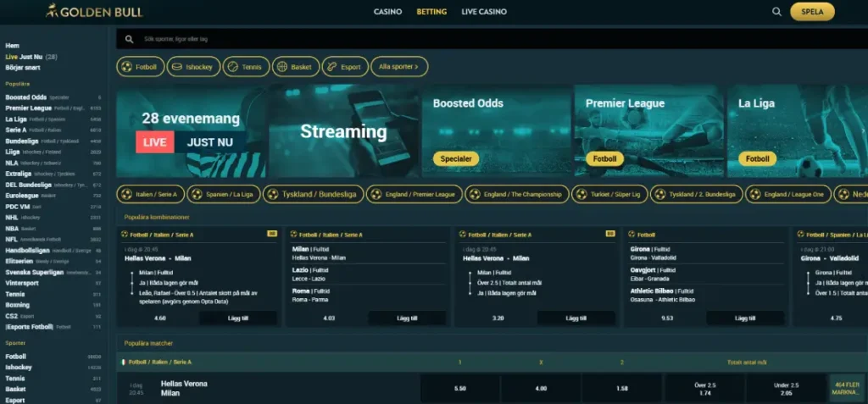The image size is (868, 404).
Task: Open Live Just Nu in sidebar
Action: pyautogui.click(x=25, y=57)
